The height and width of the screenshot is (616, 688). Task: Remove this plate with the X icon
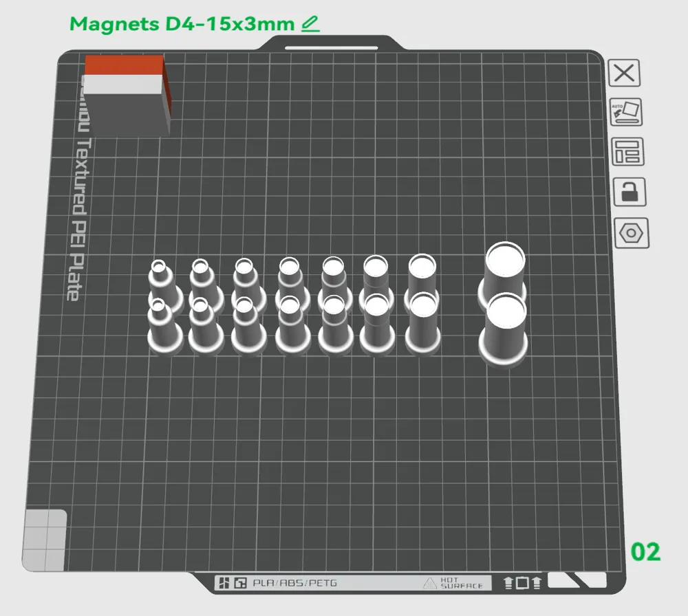pos(624,73)
